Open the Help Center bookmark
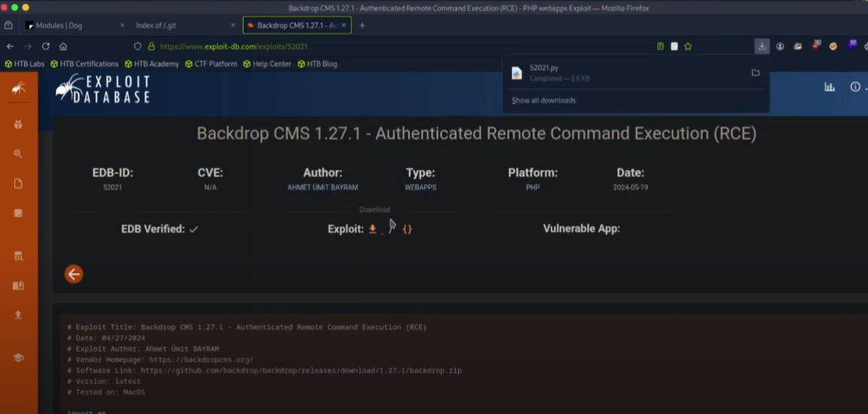 (x=267, y=64)
